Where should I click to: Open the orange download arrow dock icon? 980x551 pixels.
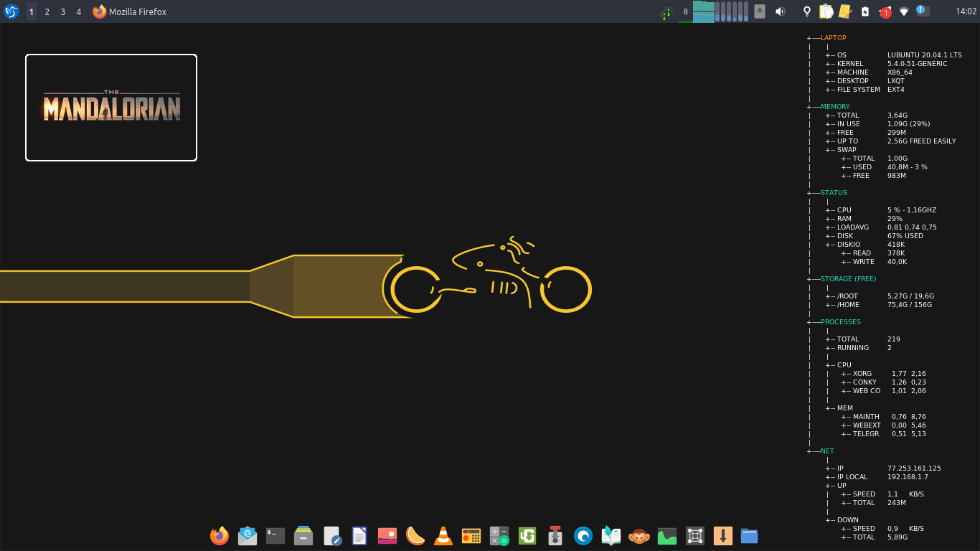tap(723, 536)
